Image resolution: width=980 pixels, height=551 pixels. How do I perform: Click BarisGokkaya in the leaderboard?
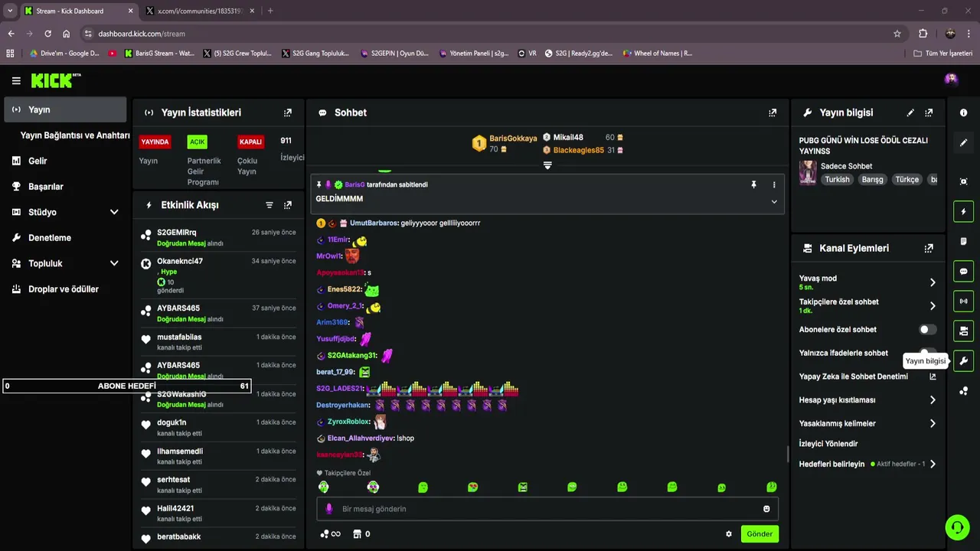[513, 139]
